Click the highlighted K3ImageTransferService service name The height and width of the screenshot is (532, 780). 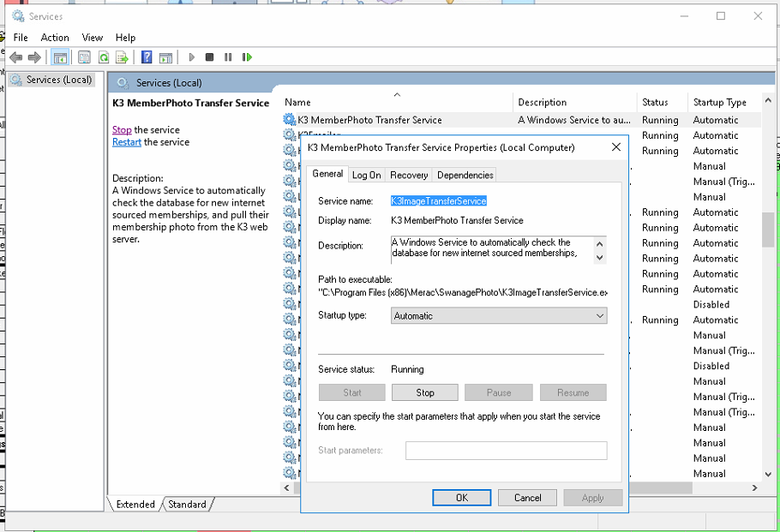coord(439,200)
